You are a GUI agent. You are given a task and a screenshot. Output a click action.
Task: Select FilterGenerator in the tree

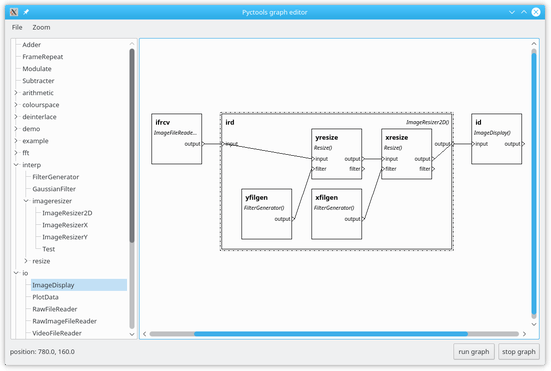point(56,177)
